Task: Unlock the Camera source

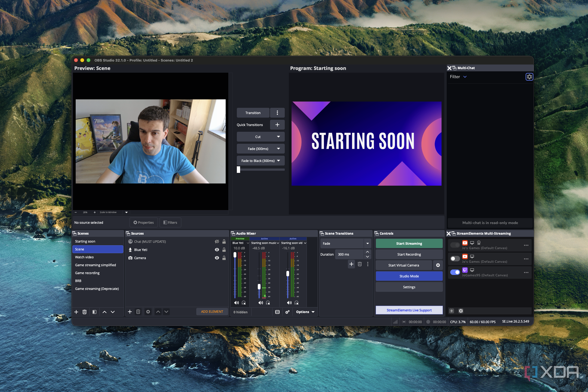Action: 224,258
